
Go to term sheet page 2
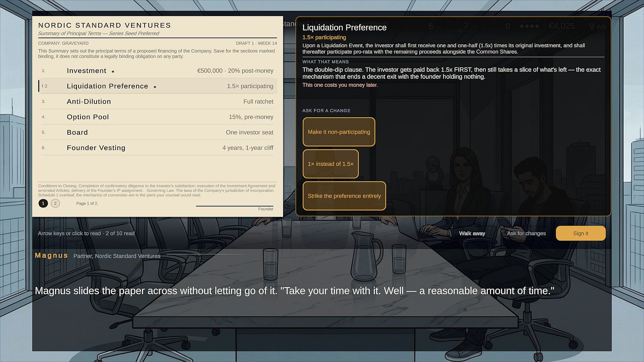55,203
